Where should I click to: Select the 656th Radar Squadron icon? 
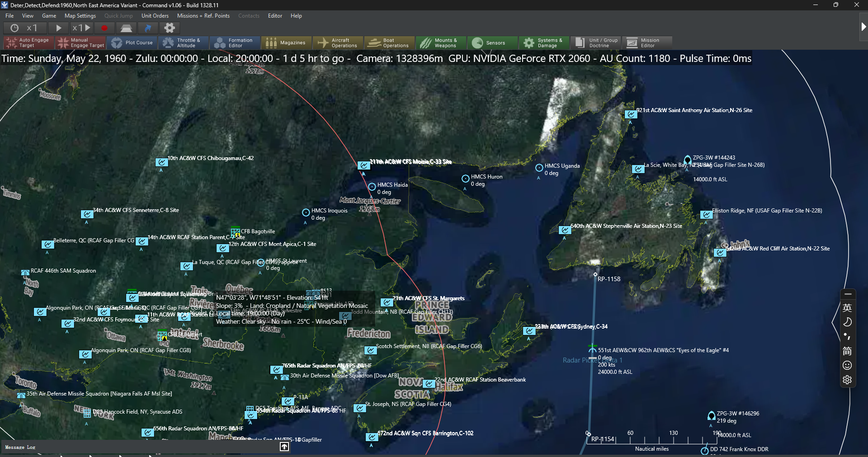pyautogui.click(x=147, y=433)
